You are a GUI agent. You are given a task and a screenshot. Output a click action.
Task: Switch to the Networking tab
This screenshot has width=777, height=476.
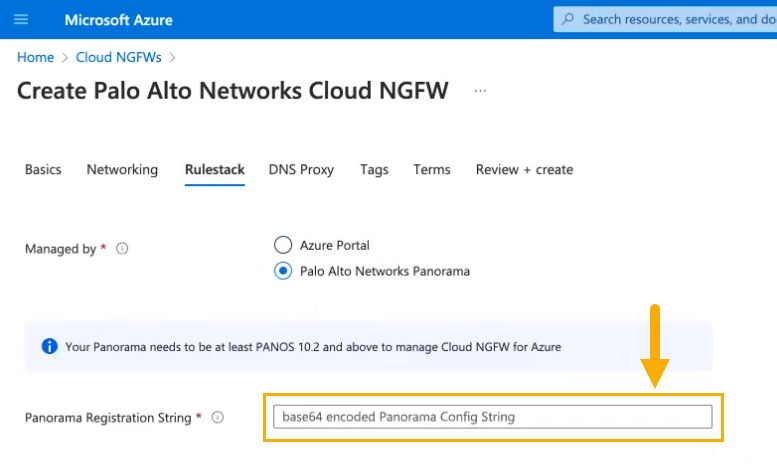click(x=122, y=170)
